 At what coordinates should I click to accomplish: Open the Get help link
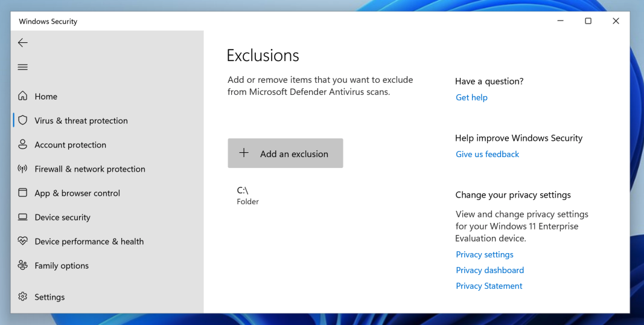[471, 97]
